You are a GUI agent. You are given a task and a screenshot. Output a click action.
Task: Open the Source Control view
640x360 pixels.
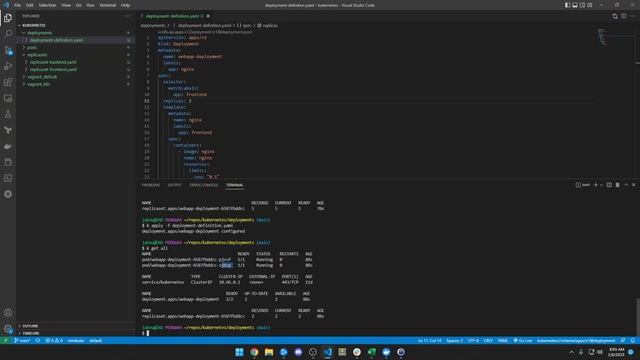tap(8, 50)
